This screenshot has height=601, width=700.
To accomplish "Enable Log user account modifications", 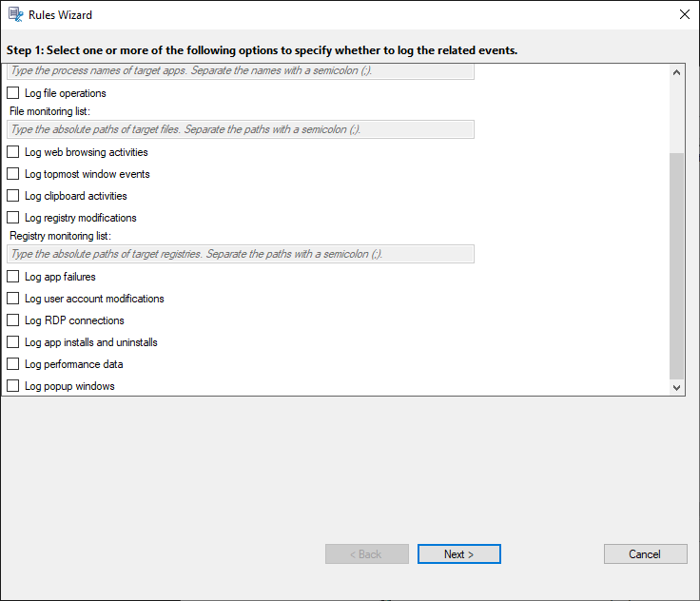I will 13,299.
